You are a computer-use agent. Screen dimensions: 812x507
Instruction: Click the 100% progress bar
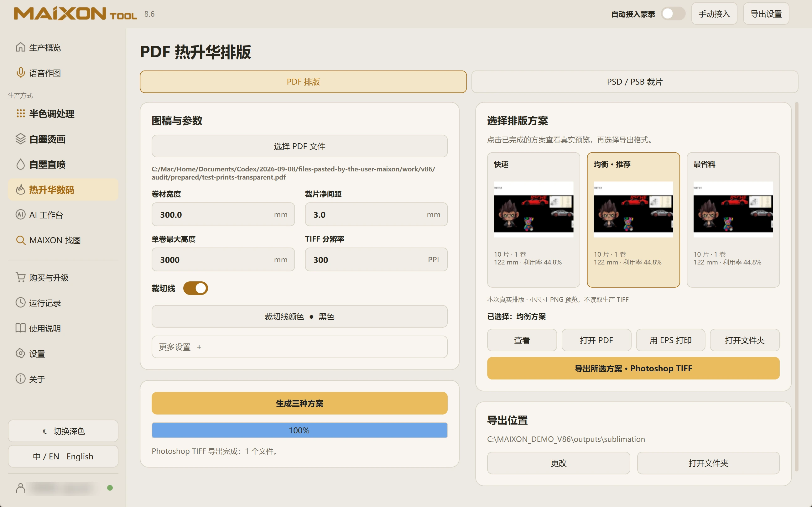point(299,430)
